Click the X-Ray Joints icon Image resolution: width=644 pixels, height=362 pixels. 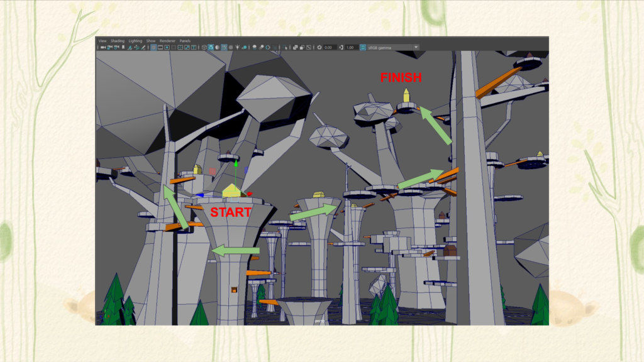pos(308,48)
